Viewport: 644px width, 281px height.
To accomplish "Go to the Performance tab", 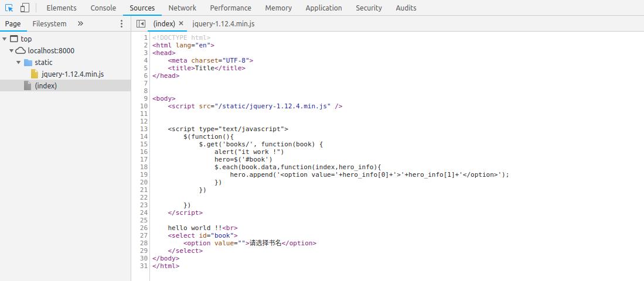I will coord(230,8).
